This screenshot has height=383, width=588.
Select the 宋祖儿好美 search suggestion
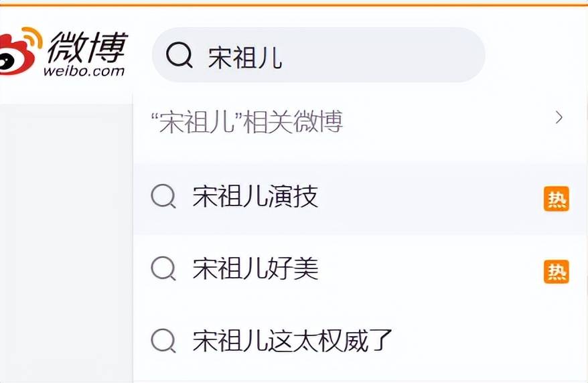[x=255, y=269]
